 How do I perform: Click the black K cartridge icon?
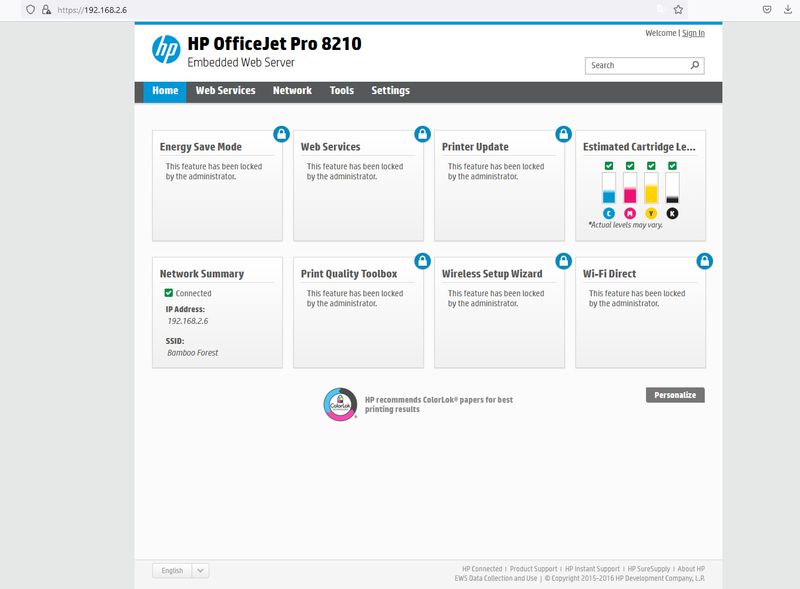click(x=672, y=213)
